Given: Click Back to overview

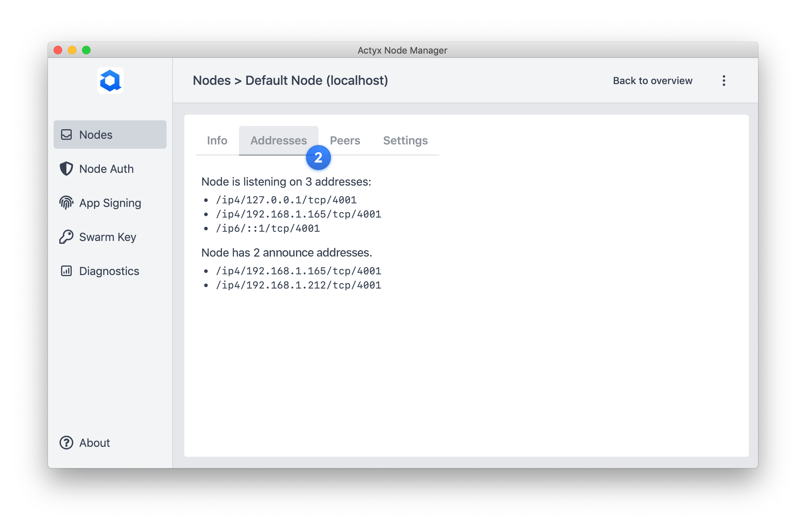Looking at the screenshot, I should [x=652, y=81].
